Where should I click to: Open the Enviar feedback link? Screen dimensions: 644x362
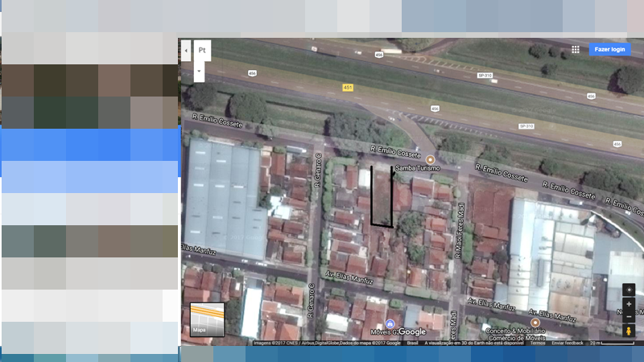point(568,343)
